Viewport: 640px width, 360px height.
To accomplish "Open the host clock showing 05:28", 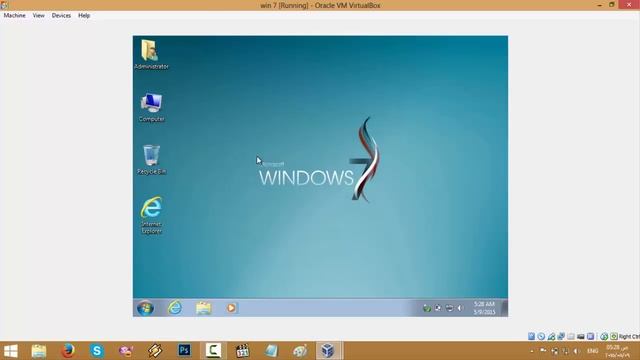I will tap(617, 351).
